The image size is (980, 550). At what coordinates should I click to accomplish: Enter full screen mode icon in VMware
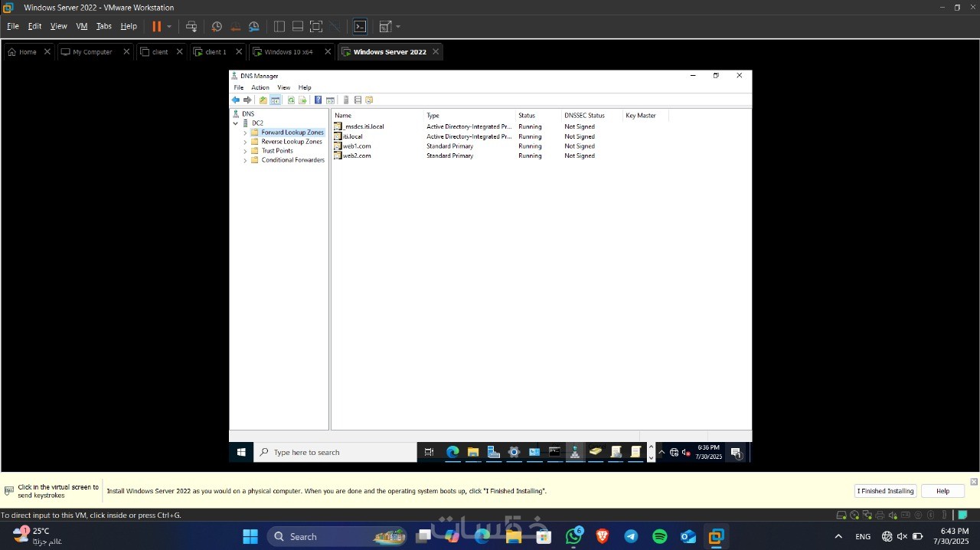[x=316, y=26]
